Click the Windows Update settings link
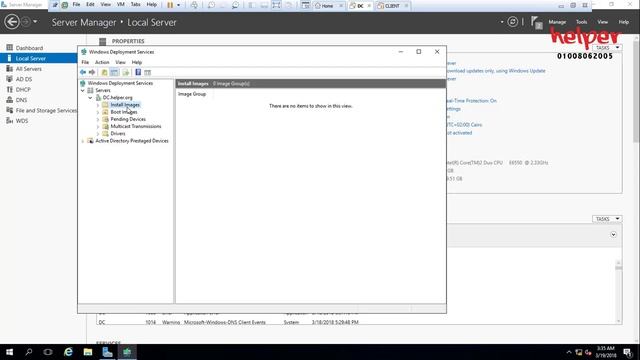Image resolution: width=640 pixels, height=360 pixels. [496, 71]
